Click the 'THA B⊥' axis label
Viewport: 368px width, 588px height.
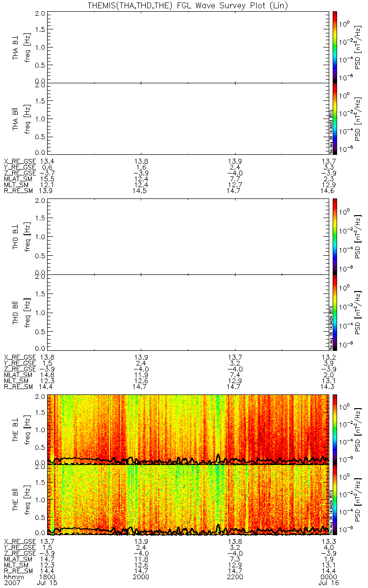point(16,47)
